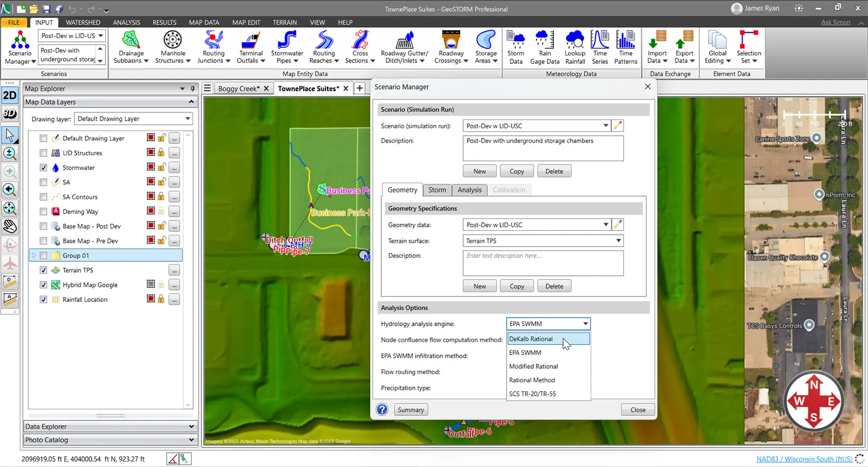The height and width of the screenshot is (467, 868).
Task: Click edit pencil beside Geometry data
Action: pyautogui.click(x=617, y=225)
